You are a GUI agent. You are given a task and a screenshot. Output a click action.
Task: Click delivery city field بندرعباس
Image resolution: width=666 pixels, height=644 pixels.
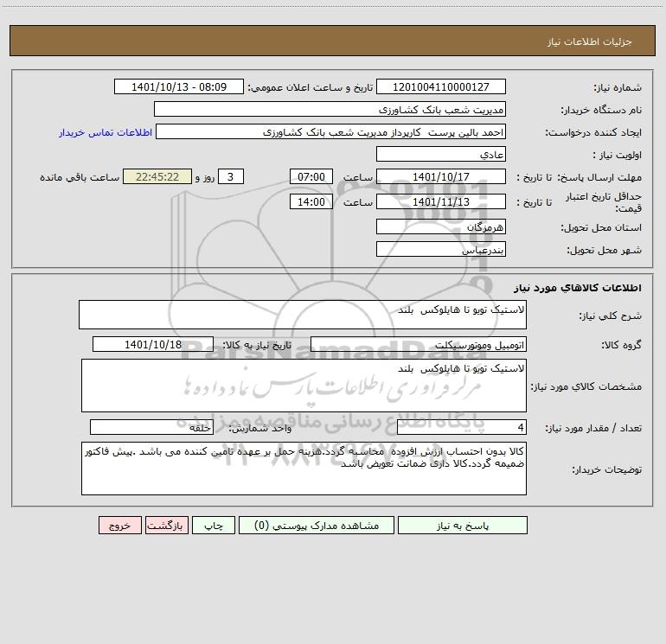tap(441, 249)
